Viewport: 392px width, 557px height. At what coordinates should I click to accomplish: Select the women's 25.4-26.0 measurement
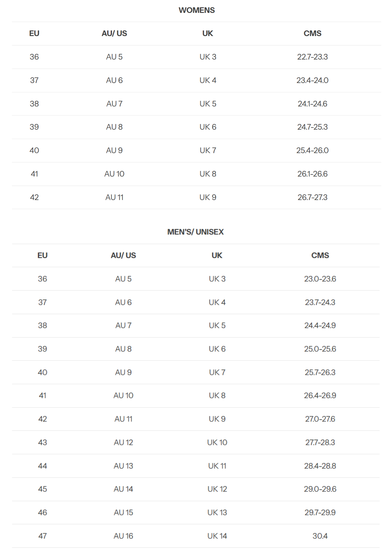tap(312, 150)
